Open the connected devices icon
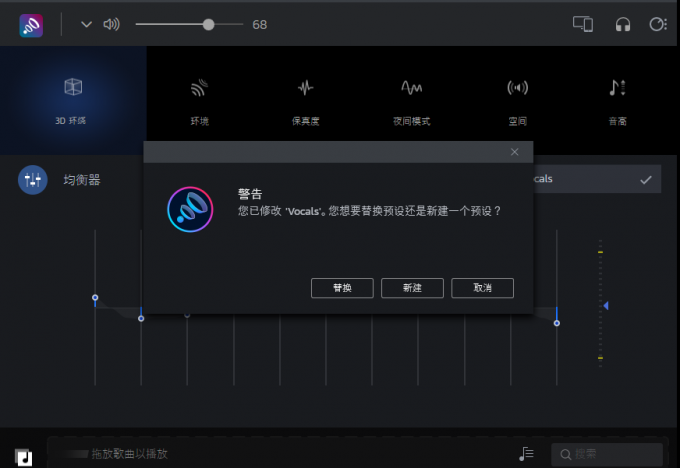The image size is (680, 468). [x=583, y=25]
